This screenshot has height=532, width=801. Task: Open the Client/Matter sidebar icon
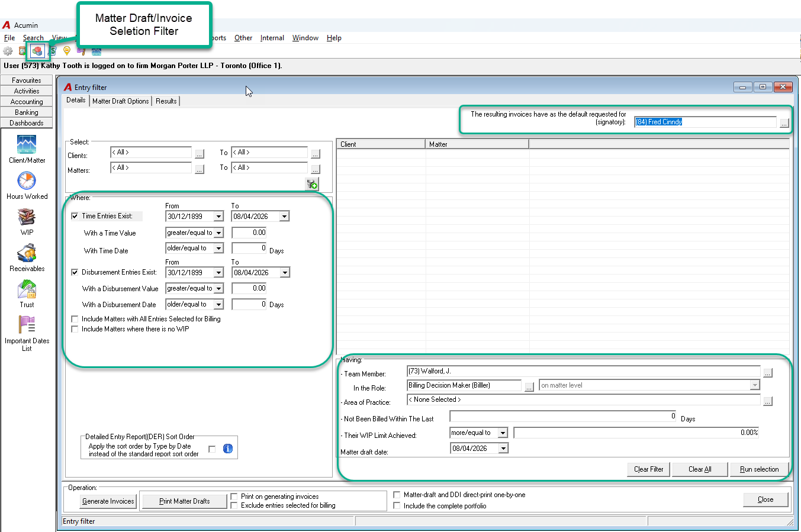pyautogui.click(x=27, y=144)
